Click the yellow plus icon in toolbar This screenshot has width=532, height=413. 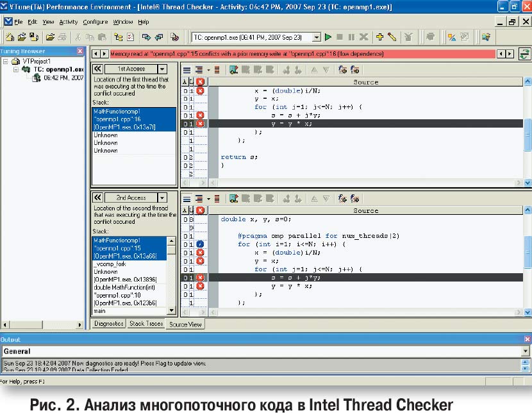[379, 37]
